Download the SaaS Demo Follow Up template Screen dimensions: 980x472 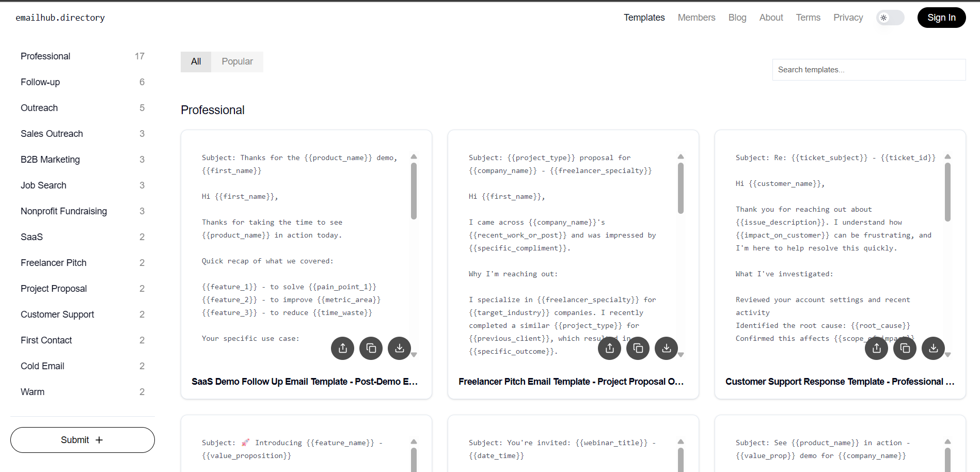399,348
